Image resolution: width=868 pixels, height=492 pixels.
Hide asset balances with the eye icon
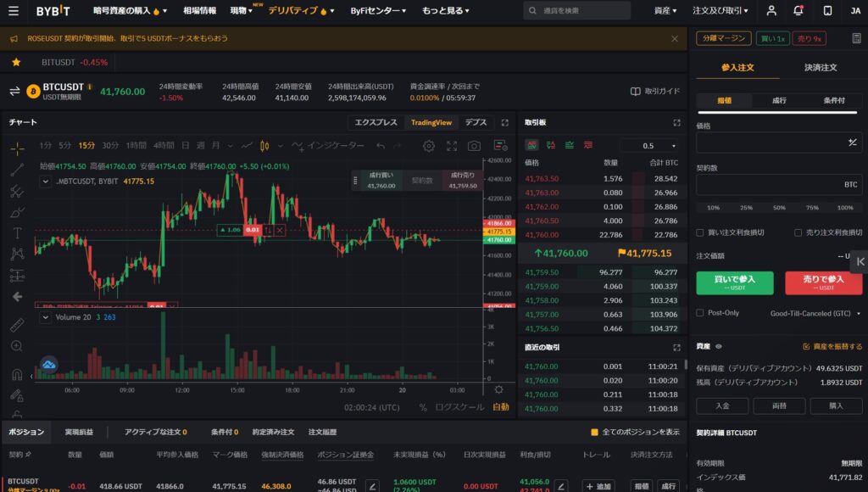(x=719, y=346)
